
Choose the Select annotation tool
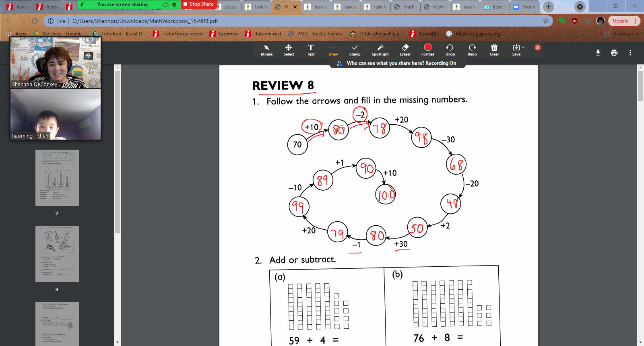point(289,50)
